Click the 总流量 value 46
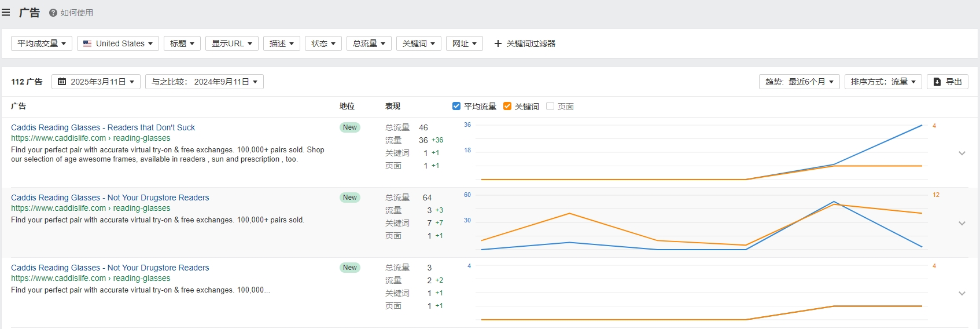 [423, 127]
